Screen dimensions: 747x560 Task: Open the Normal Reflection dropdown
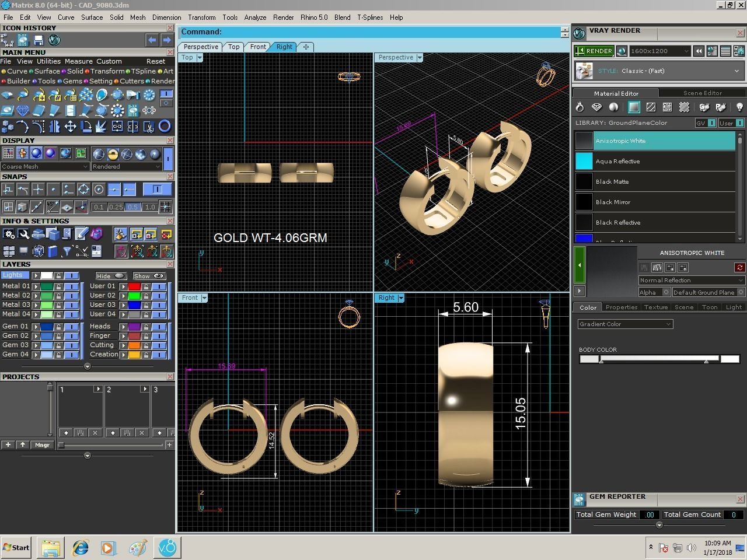click(692, 281)
